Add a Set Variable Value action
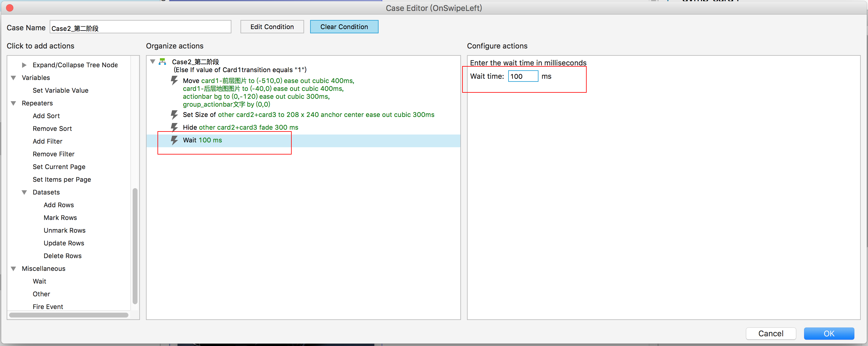Viewport: 868px width, 346px height. click(60, 90)
